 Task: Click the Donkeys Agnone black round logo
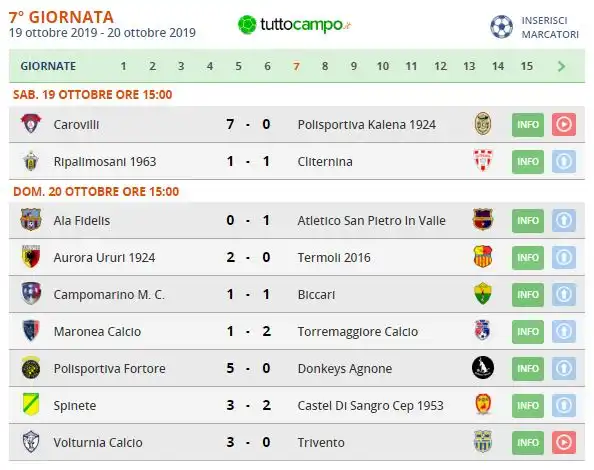pos(483,367)
